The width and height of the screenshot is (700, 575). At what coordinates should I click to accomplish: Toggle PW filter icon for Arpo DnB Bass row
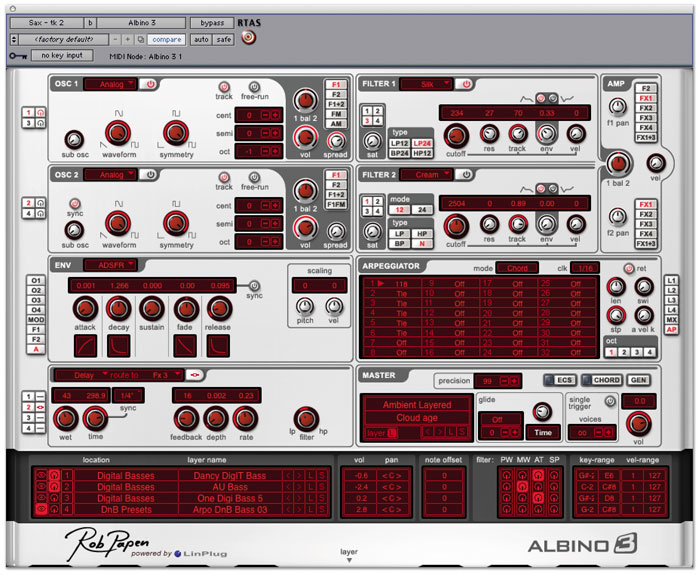pos(507,509)
